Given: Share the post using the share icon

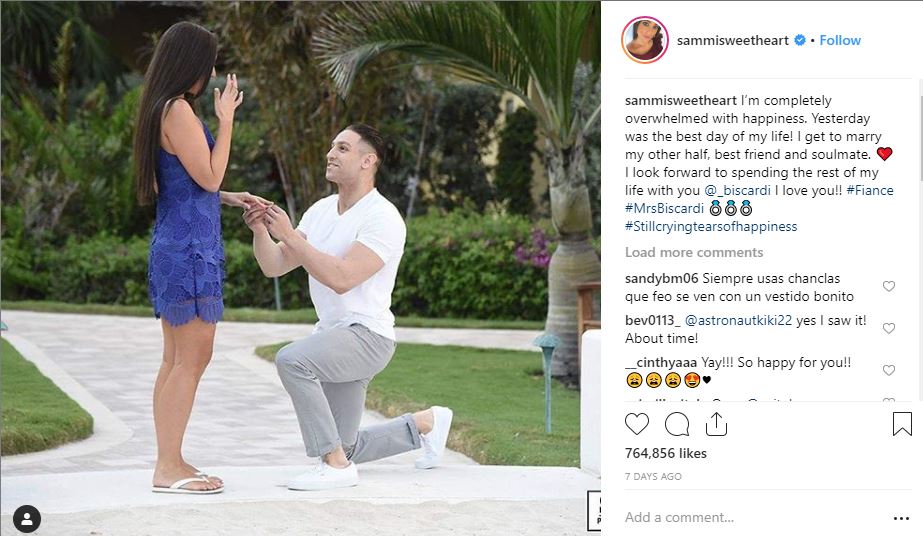Looking at the screenshot, I should click(x=716, y=424).
